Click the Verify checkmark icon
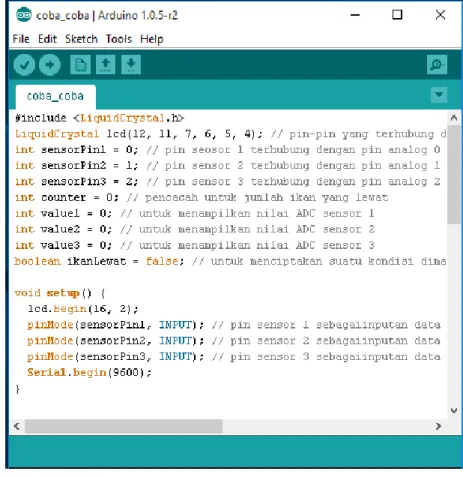463x477 pixels. point(24,65)
